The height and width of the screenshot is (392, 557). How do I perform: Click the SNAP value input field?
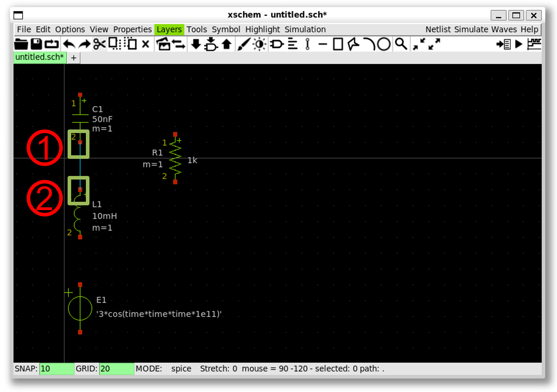click(x=56, y=369)
